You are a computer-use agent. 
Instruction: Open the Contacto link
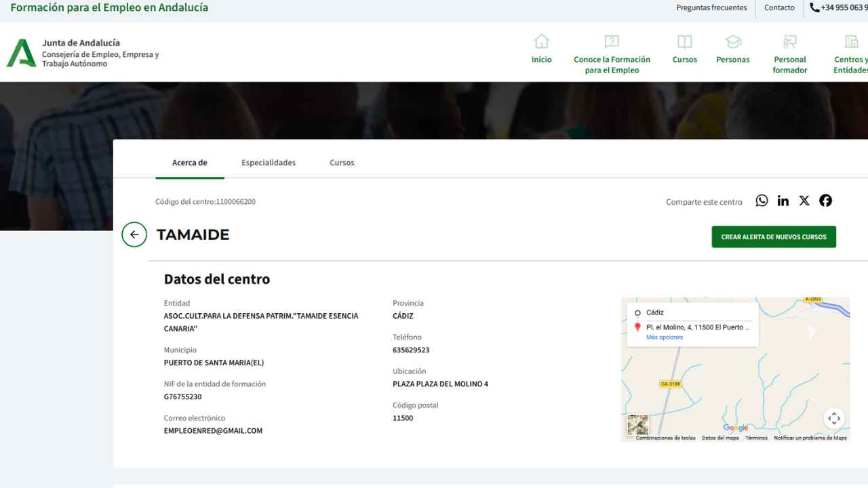tap(779, 8)
